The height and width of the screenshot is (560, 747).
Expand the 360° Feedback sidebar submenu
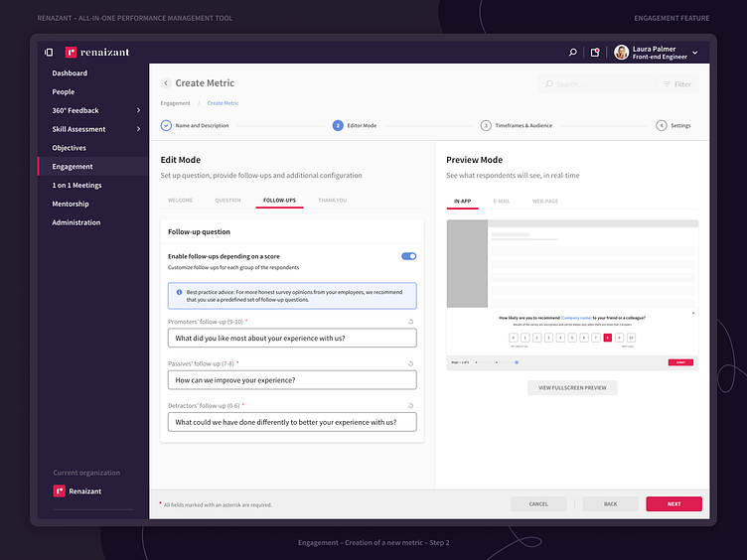[x=138, y=110]
